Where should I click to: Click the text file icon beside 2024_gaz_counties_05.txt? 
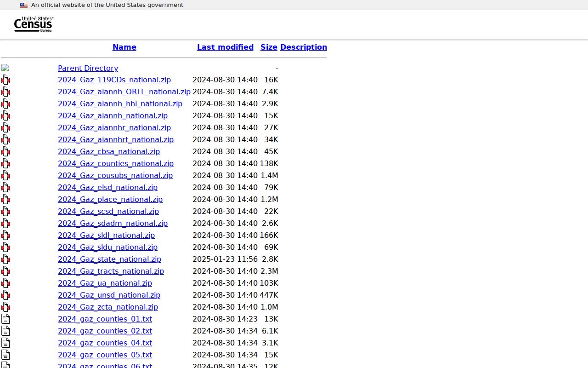pos(6,355)
